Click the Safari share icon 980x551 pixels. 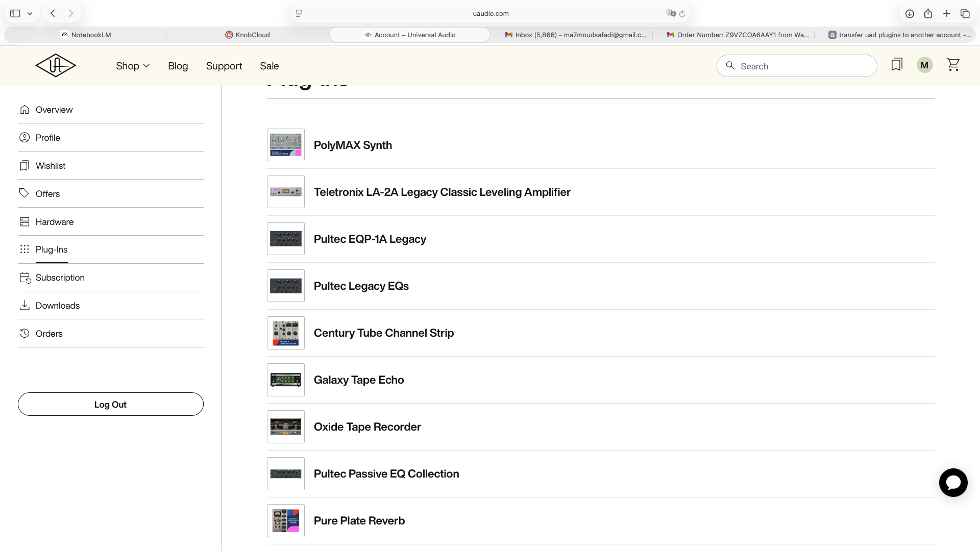[x=928, y=14]
